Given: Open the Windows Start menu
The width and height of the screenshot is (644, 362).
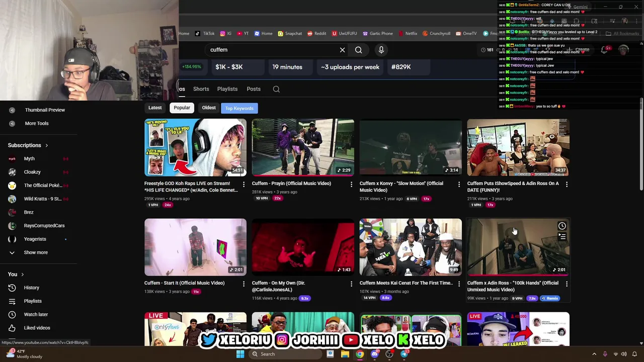Looking at the screenshot, I should tap(240, 354).
